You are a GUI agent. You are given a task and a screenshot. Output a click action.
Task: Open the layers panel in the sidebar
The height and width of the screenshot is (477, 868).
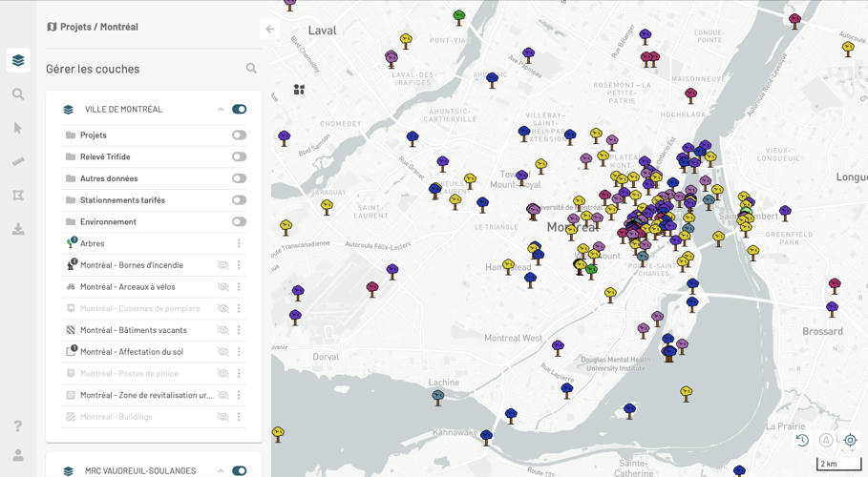point(18,61)
